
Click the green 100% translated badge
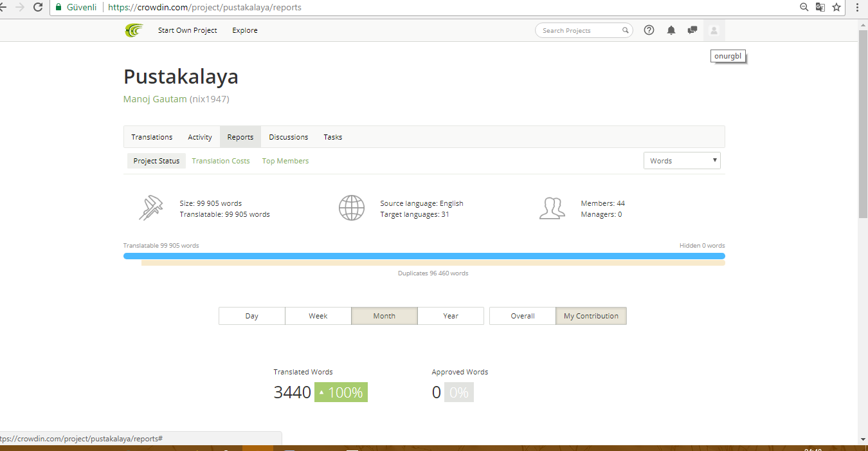point(341,392)
